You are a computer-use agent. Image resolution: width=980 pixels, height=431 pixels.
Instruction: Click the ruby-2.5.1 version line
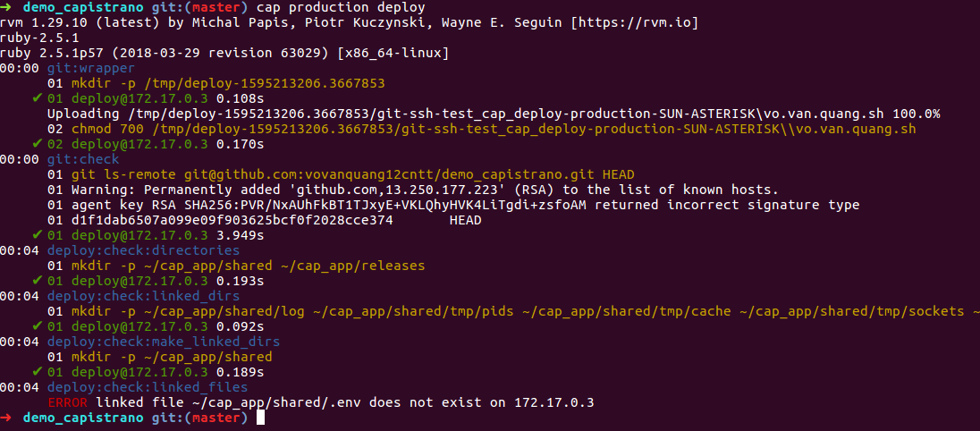[37, 38]
